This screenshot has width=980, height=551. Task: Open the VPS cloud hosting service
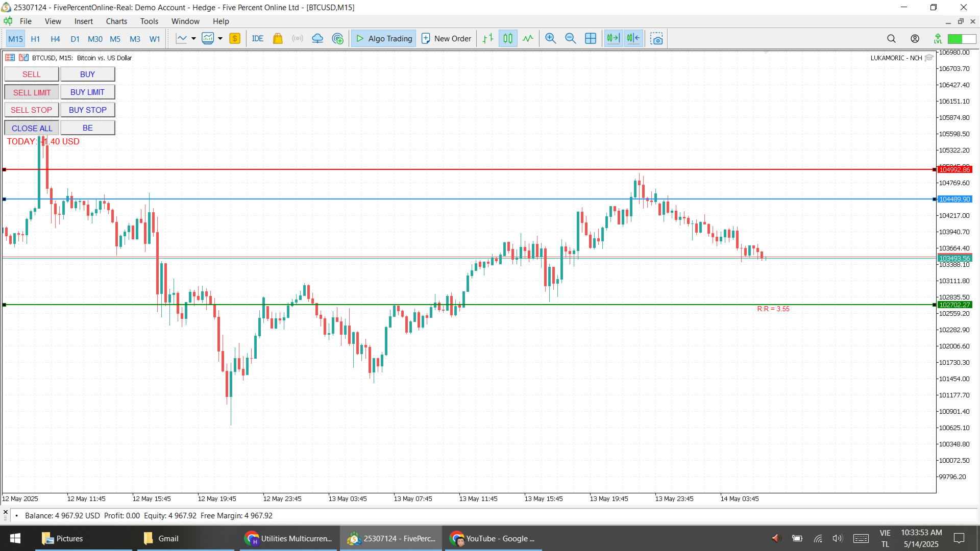317,38
